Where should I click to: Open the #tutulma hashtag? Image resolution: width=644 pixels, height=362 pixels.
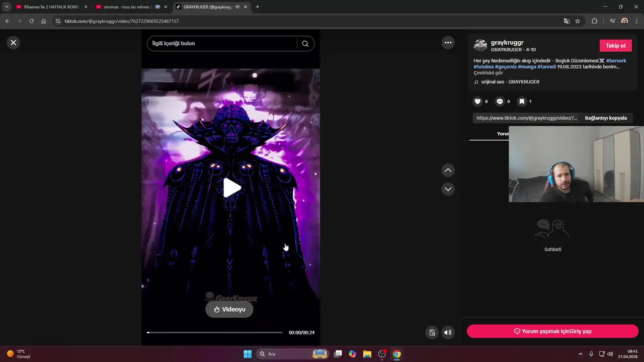[x=484, y=67]
